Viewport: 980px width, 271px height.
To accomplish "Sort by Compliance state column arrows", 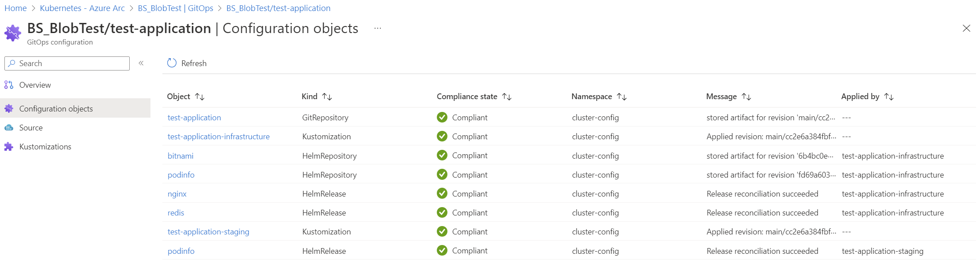I will tap(507, 97).
